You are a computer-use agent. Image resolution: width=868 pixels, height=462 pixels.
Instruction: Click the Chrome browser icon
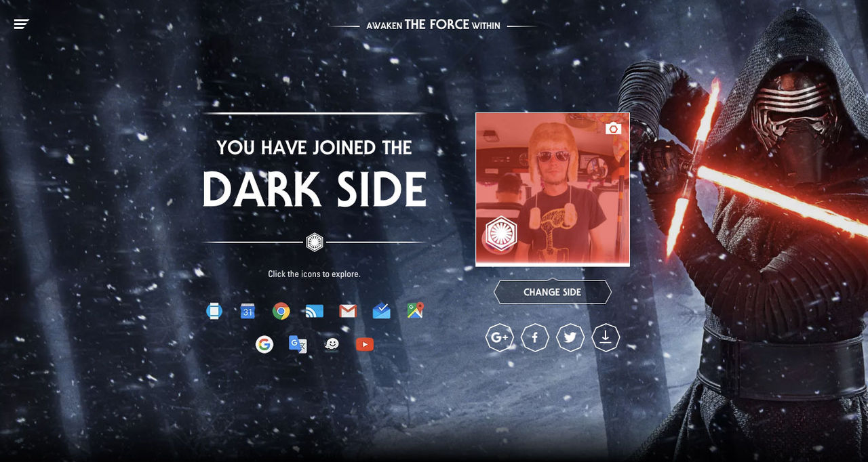point(281,311)
